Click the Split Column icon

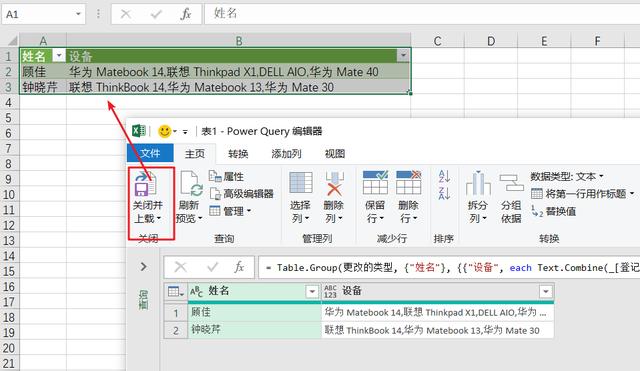(478, 183)
